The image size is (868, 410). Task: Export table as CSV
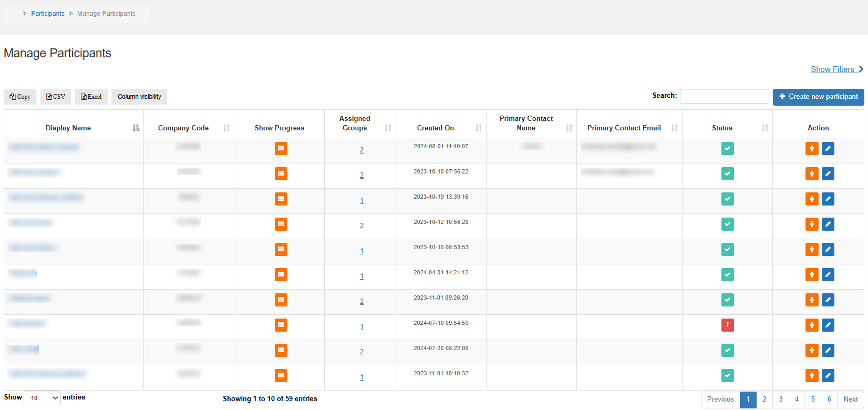(56, 97)
